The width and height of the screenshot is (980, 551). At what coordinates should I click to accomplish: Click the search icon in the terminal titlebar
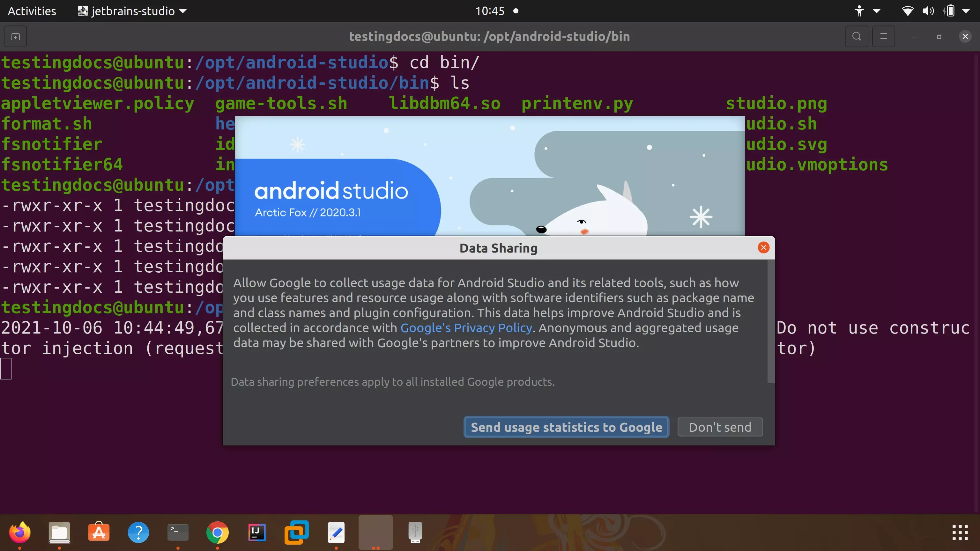pos(856,36)
